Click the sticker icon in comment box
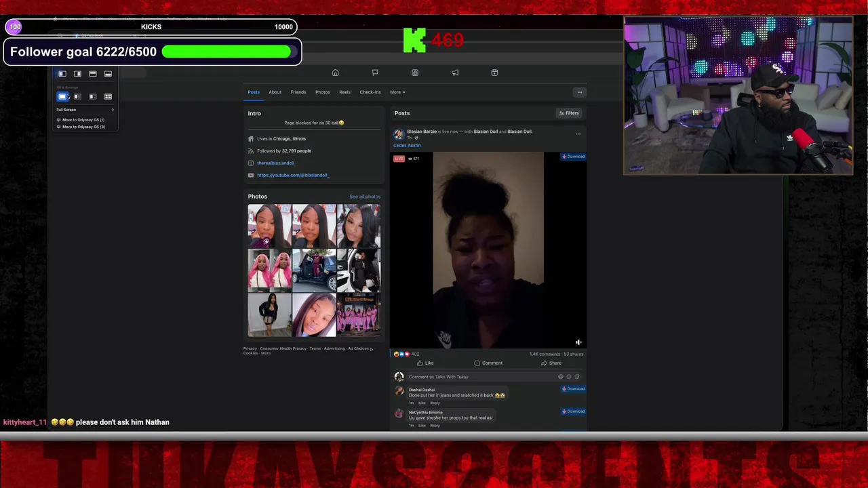The height and width of the screenshot is (488, 868). tap(577, 377)
